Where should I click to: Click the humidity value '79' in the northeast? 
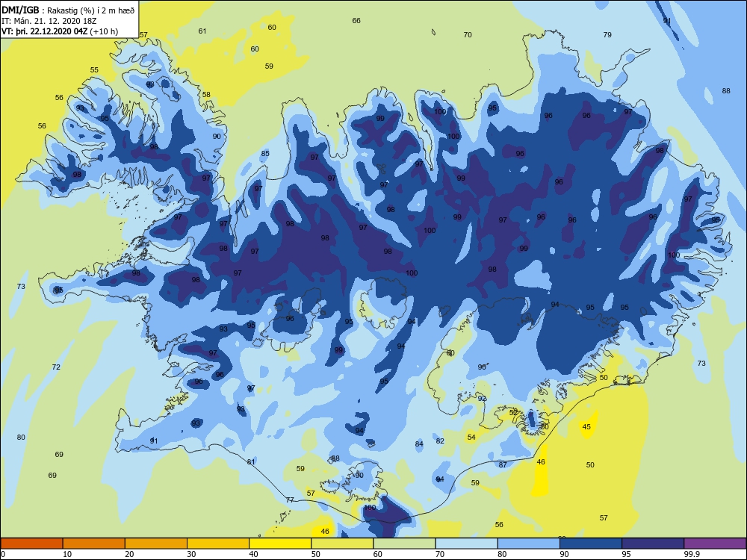tap(607, 35)
